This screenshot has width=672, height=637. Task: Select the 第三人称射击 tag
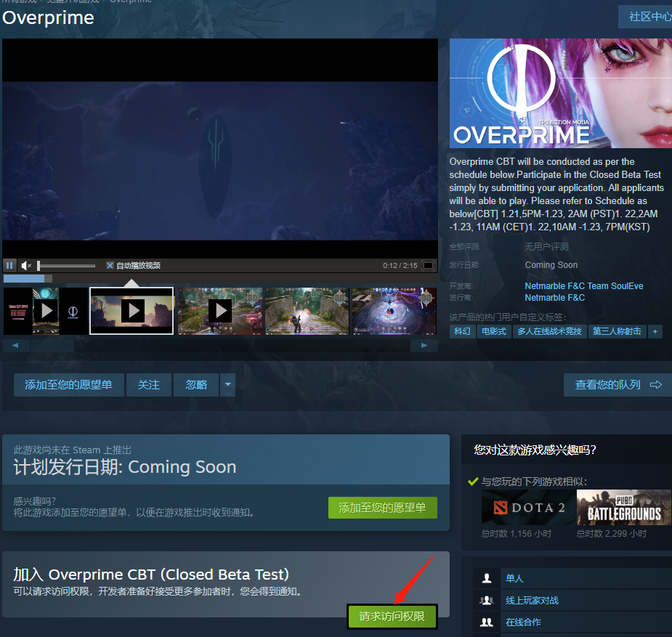(617, 331)
